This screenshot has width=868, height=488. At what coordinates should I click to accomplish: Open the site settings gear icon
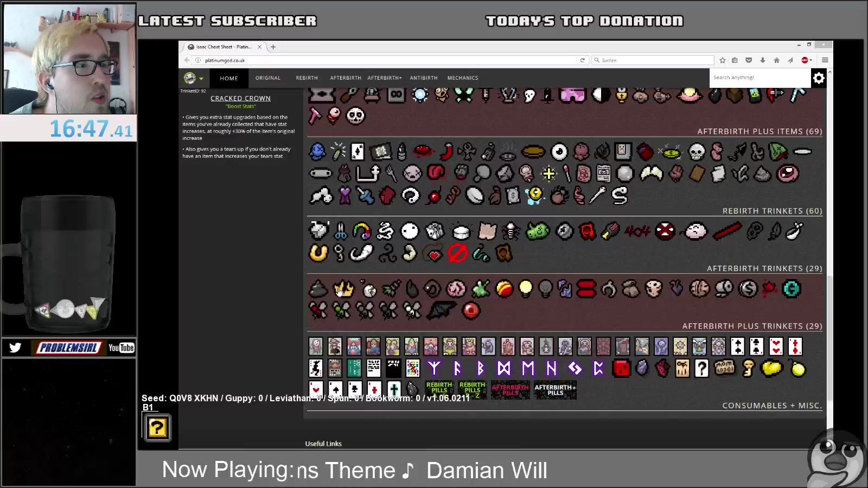pos(819,78)
